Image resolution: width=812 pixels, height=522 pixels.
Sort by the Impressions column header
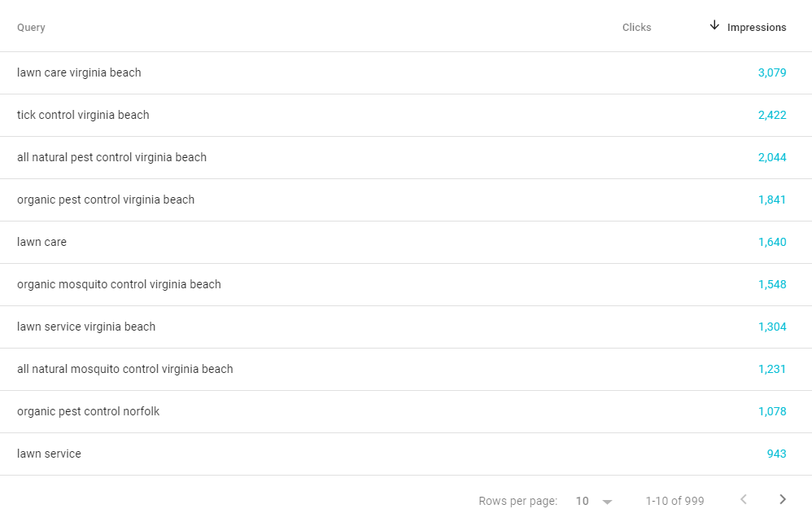pos(757,28)
